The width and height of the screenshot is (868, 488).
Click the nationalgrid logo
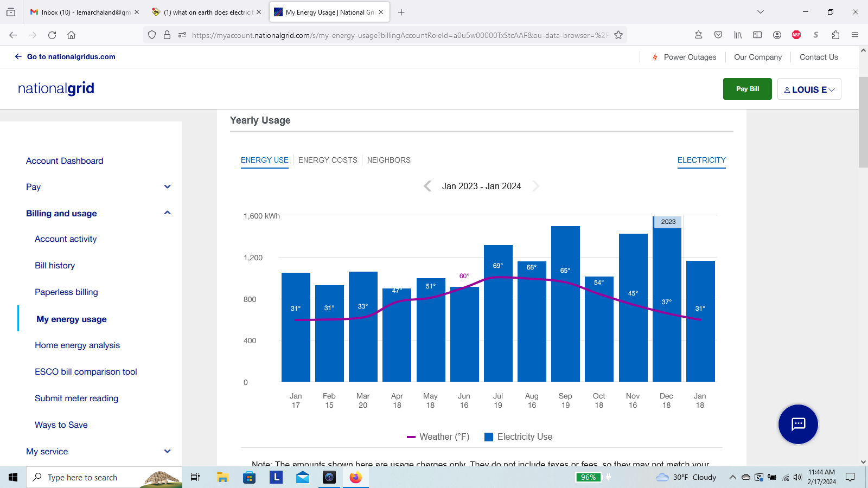56,88
